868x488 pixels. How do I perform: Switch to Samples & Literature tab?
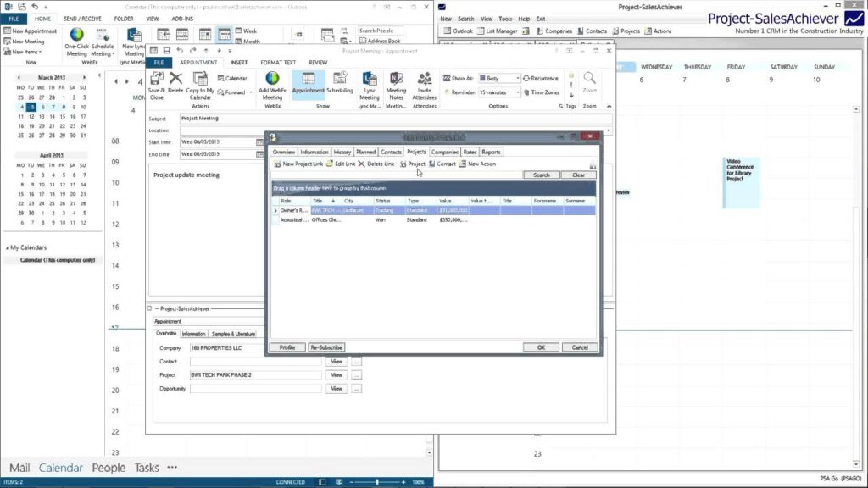(233, 334)
